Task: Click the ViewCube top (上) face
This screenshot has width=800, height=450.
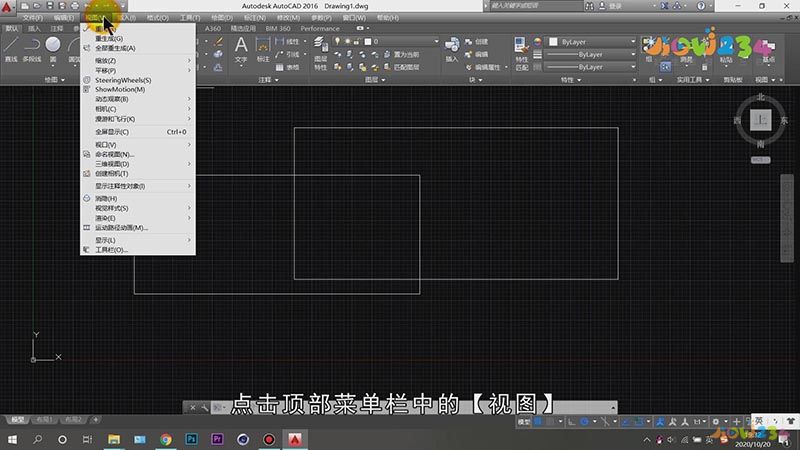Action: click(760, 120)
